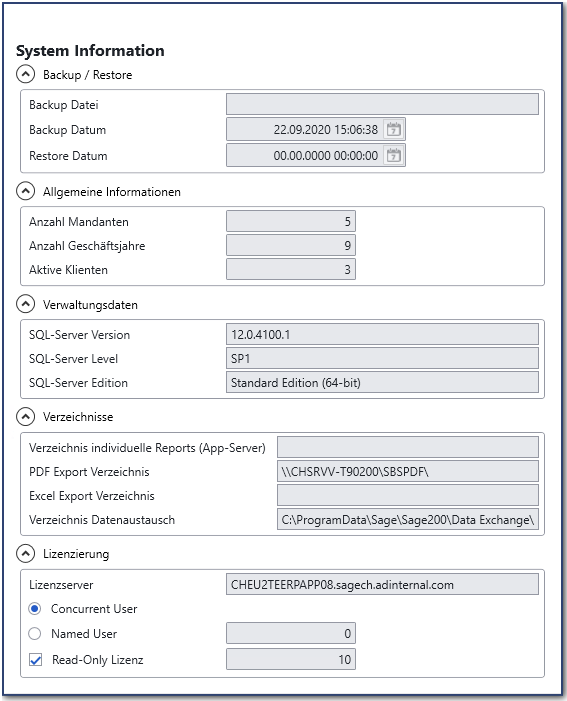
Task: Select the Concurrent User radio button
Action: [34, 608]
